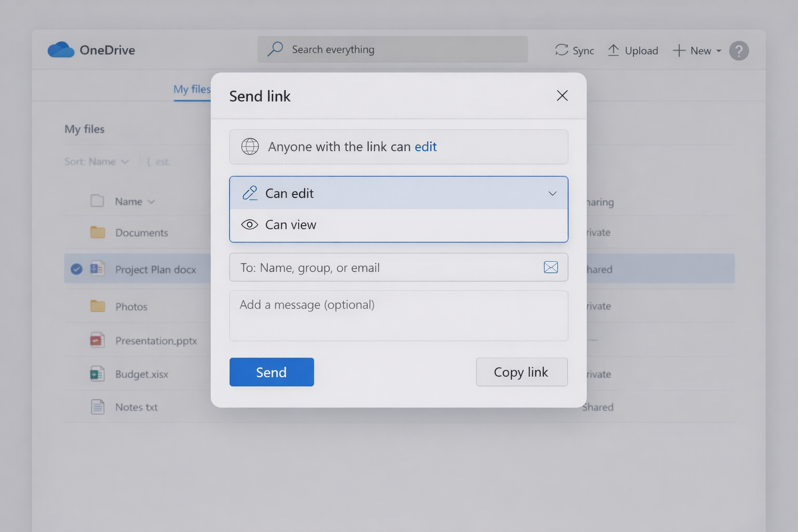The image size is (798, 532).
Task: Click the Sync icon
Action: pos(561,50)
